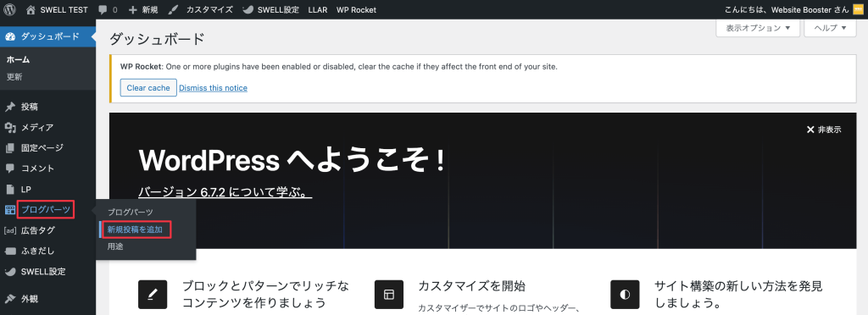Click the pushpin icon beside 投稿

coord(10,107)
